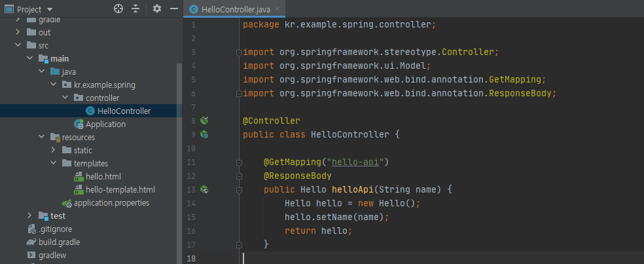Click the @ResponseBody annotation on line 12
This screenshot has width=644, height=264.
pos(297,176)
